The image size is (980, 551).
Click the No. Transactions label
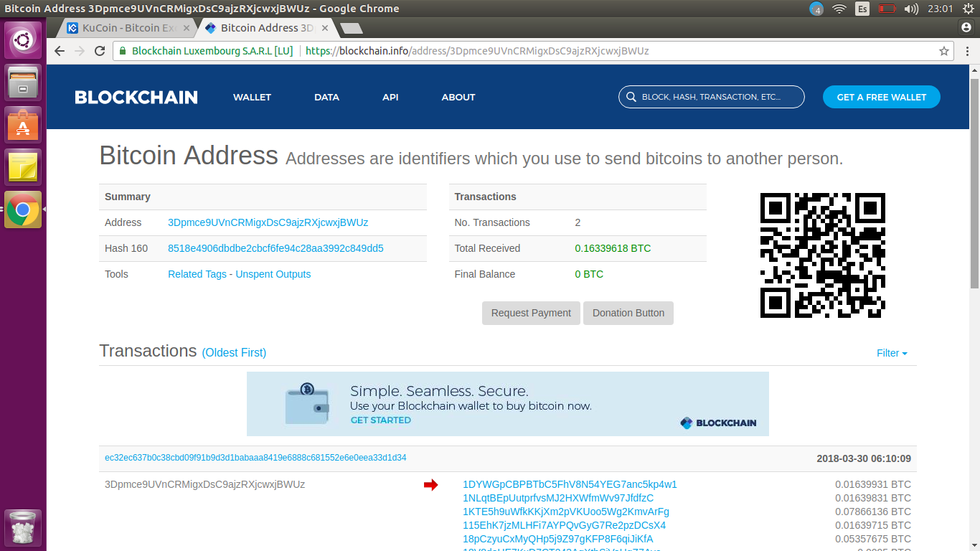click(x=492, y=222)
